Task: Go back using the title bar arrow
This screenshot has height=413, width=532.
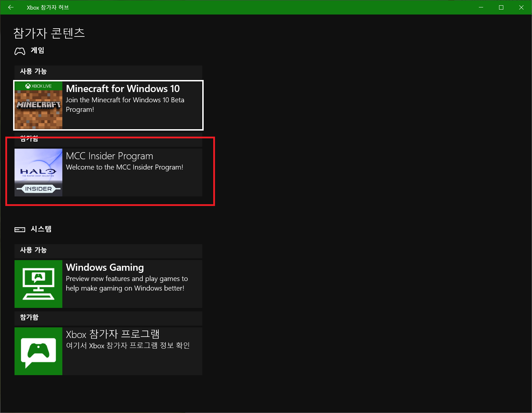Action: [x=11, y=7]
